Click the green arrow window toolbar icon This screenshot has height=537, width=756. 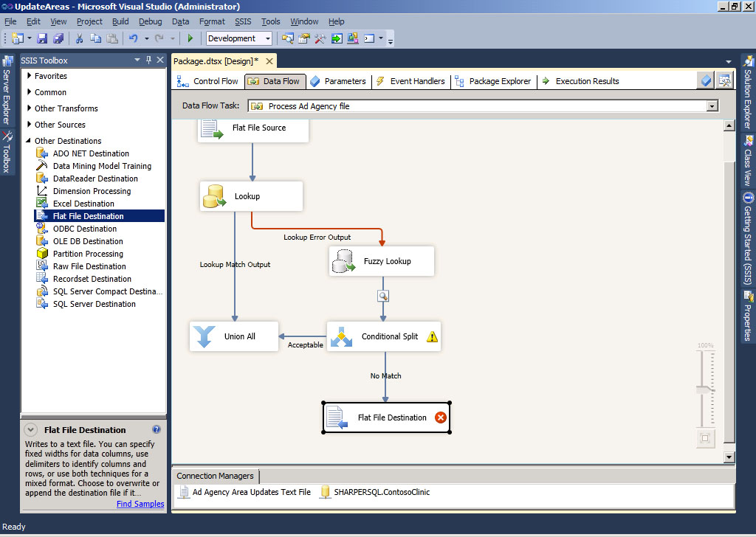[x=337, y=38]
